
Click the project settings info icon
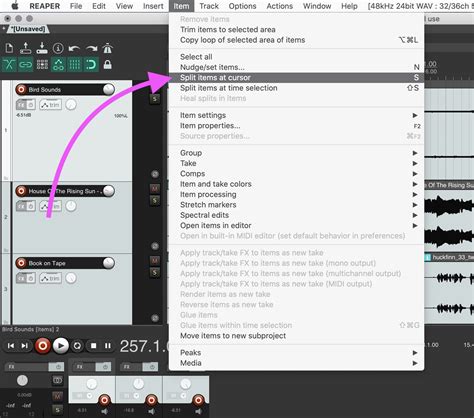point(58,48)
